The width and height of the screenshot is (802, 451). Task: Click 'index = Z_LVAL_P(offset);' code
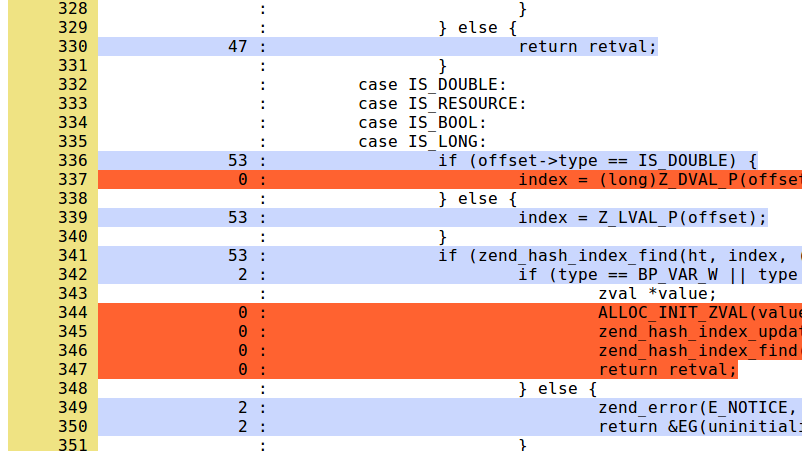click(x=642, y=218)
